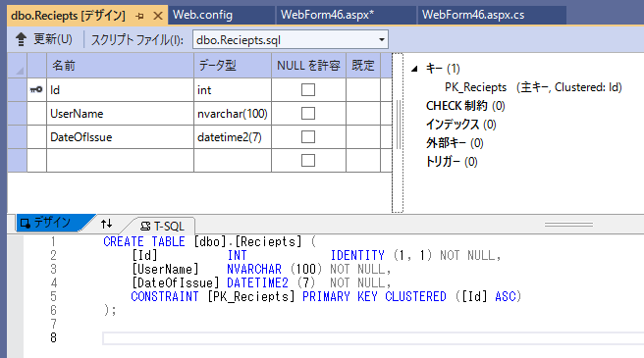Toggle Allow NULL checkbox in empty row
Screen dimensions: 644x358
pos(308,160)
